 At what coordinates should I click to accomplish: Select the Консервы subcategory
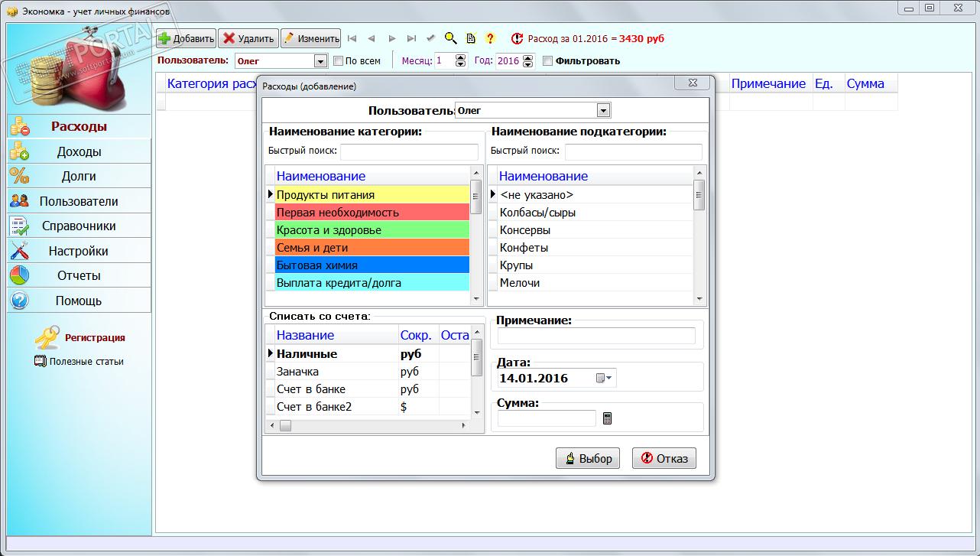pos(595,230)
